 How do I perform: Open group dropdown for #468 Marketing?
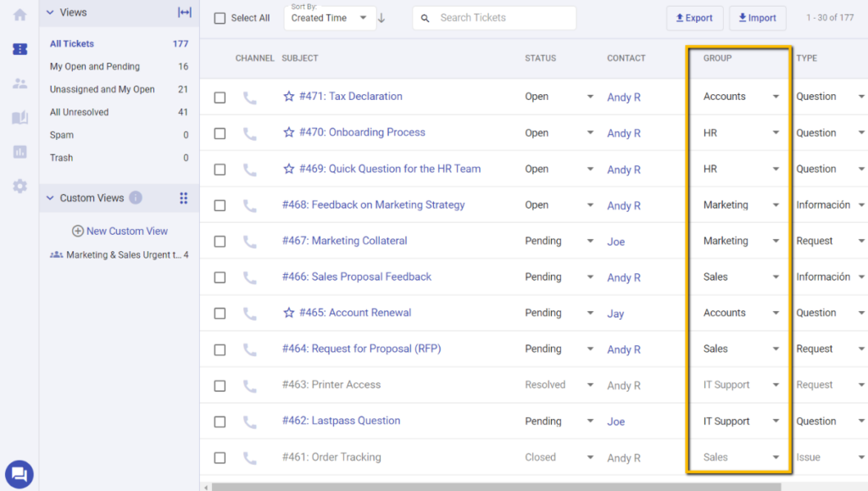tap(776, 205)
